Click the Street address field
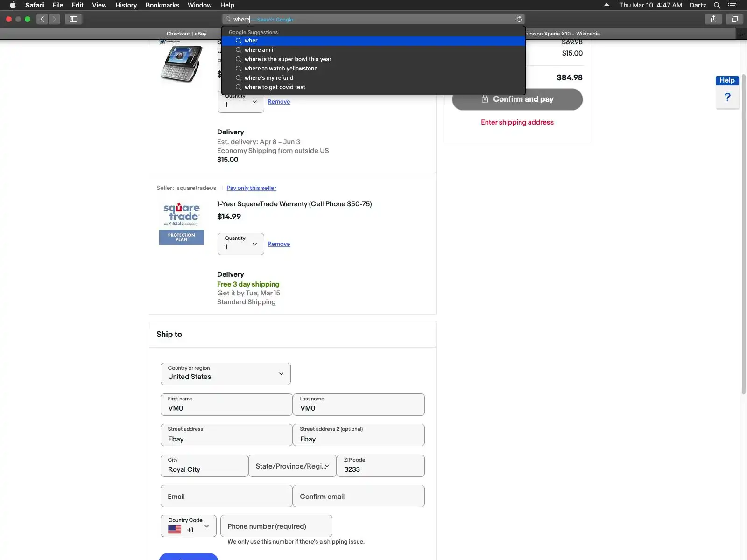The width and height of the screenshot is (747, 560). pos(226,435)
